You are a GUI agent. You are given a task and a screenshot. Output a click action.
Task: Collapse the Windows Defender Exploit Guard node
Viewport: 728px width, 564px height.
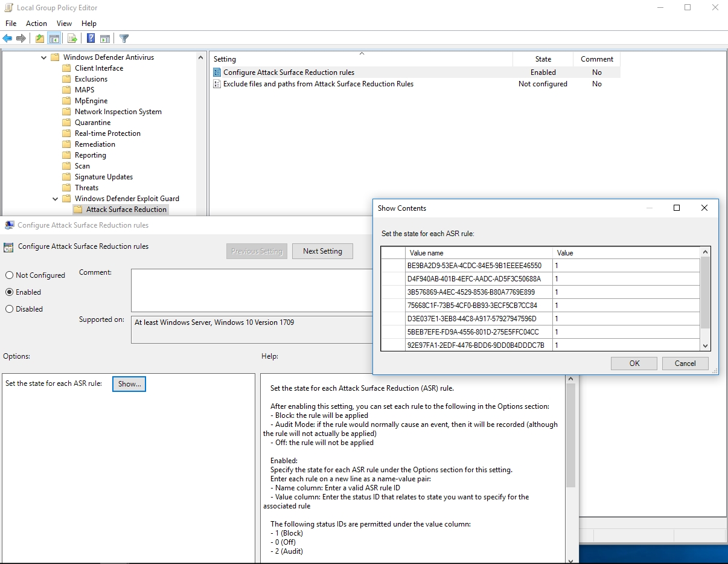pos(56,199)
